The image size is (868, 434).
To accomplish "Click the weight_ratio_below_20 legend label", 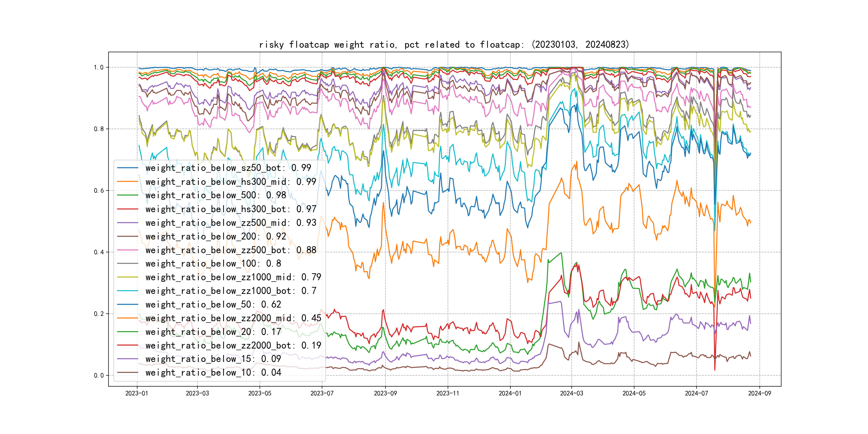I will (213, 332).
